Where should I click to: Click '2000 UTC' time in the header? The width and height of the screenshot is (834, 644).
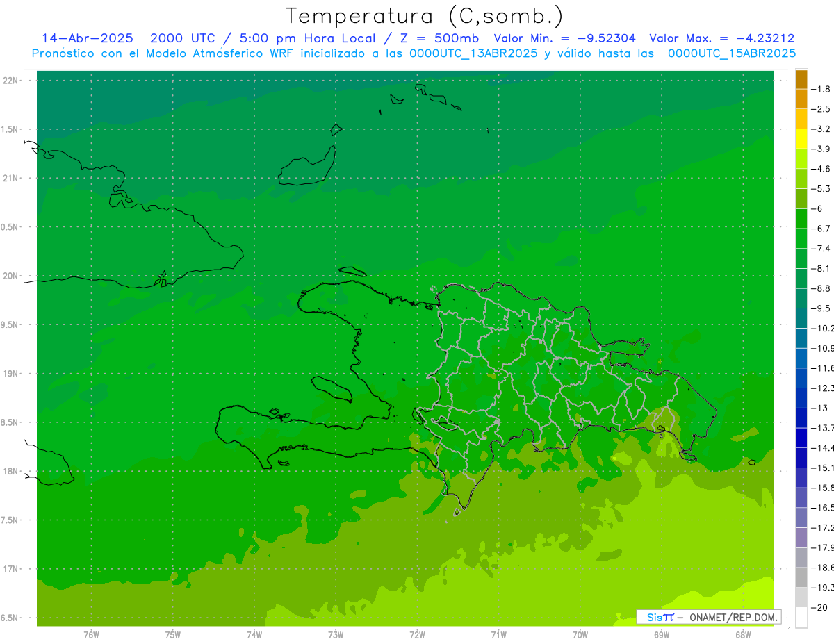(x=182, y=38)
